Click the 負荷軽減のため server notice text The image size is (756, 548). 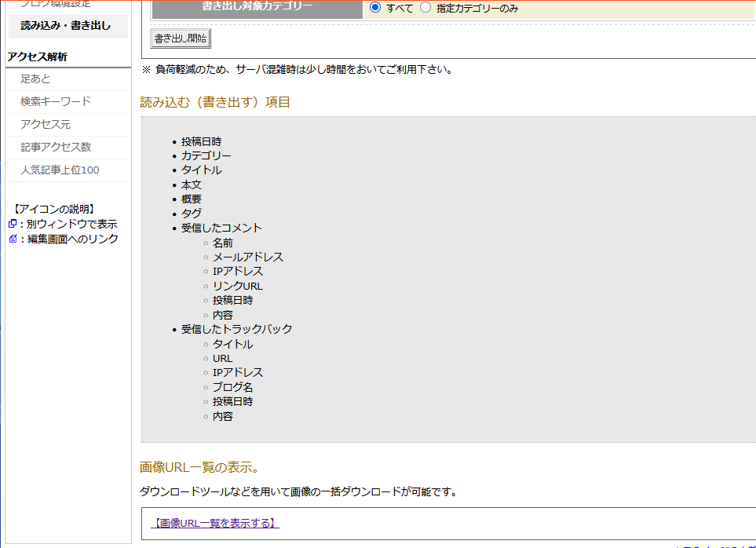click(298, 69)
